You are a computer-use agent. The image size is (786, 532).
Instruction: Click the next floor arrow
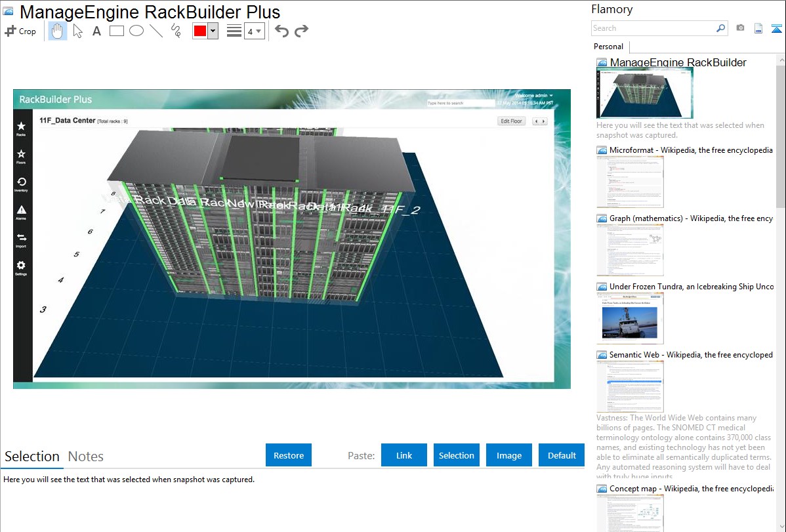(543, 121)
